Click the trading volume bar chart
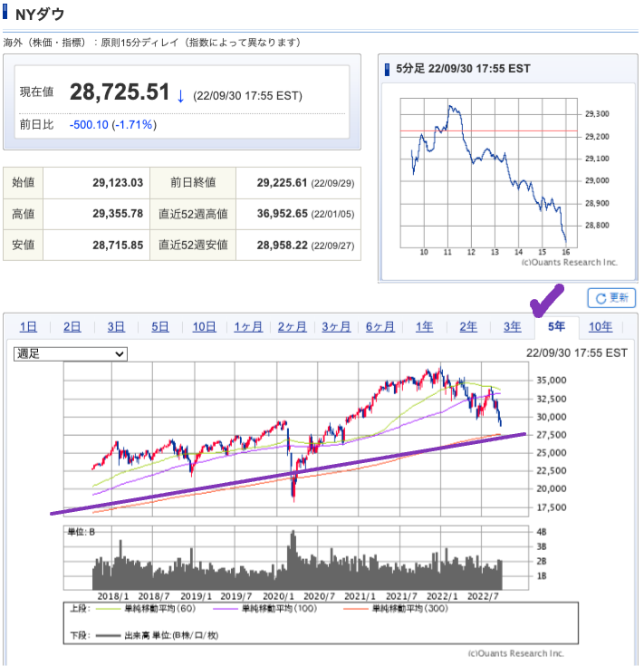 (x=296, y=557)
